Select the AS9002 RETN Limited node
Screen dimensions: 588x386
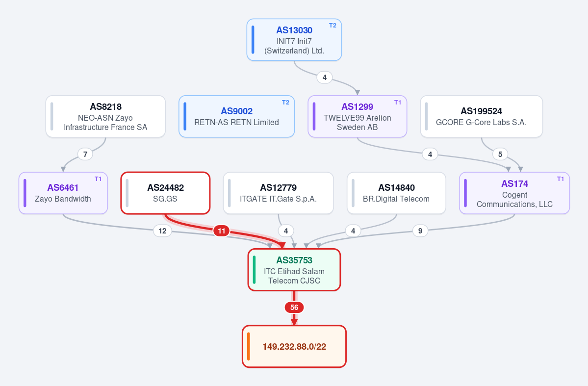click(x=237, y=116)
